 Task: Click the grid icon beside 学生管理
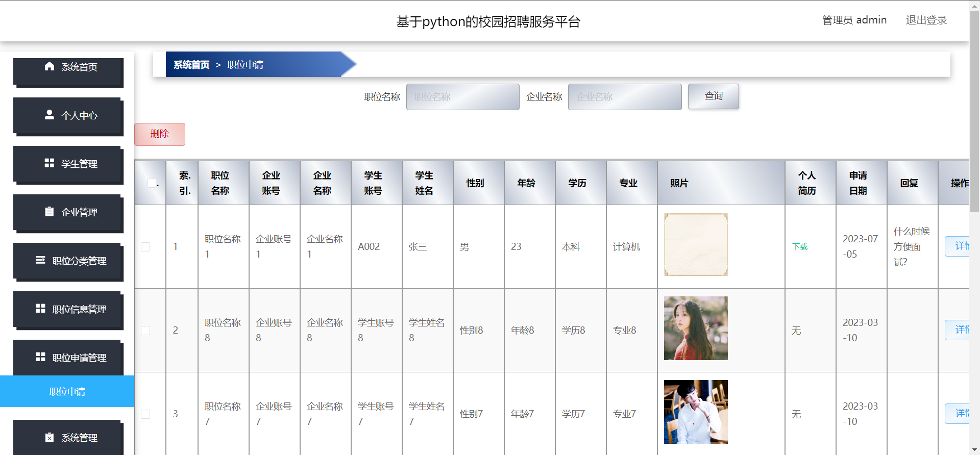coord(50,163)
